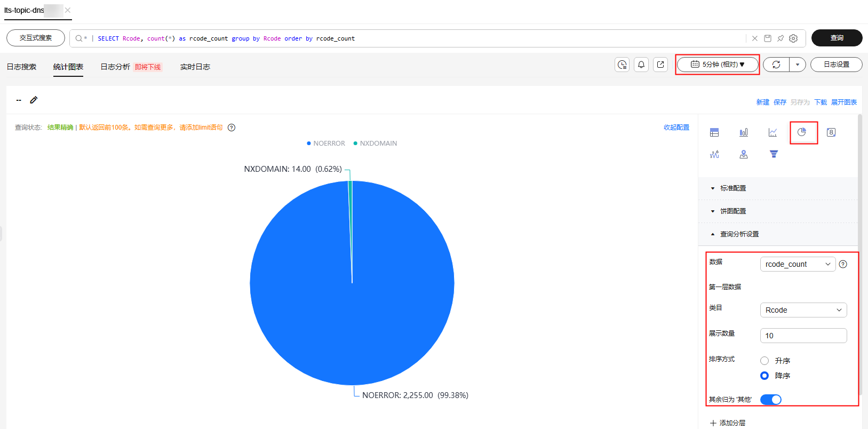Click 添加分层 to add a layer

tap(728, 423)
